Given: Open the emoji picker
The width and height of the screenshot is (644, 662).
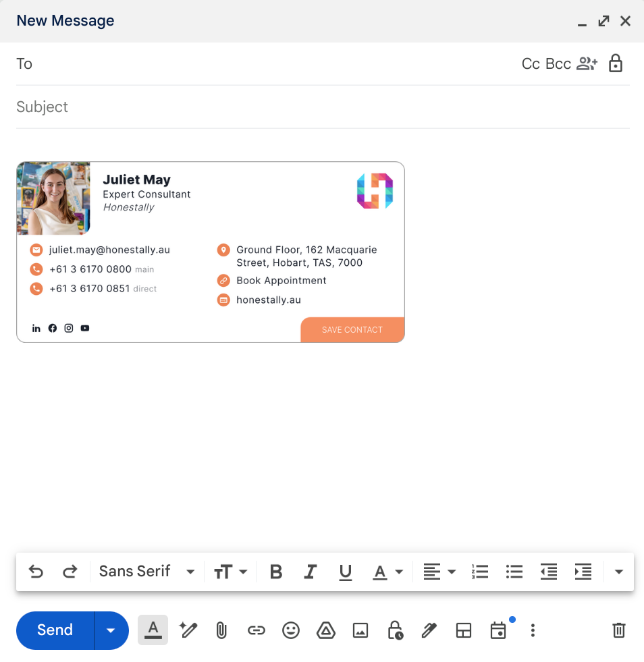Looking at the screenshot, I should [291, 630].
